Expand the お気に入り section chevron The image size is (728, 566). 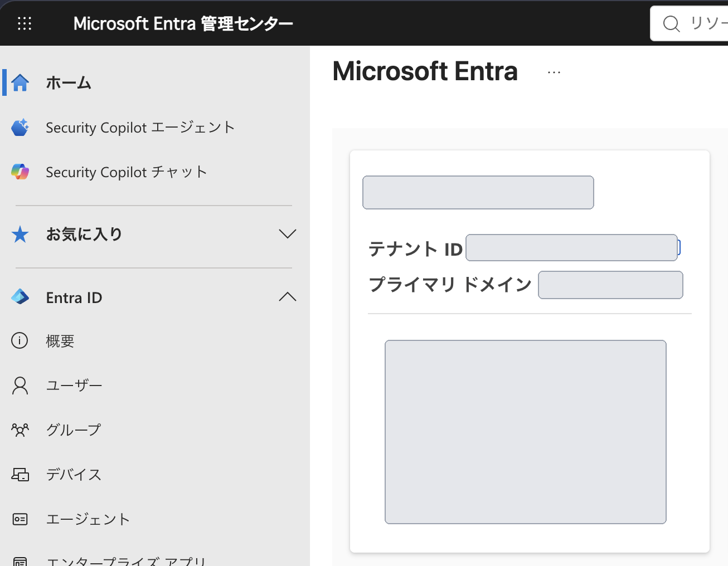tap(288, 234)
